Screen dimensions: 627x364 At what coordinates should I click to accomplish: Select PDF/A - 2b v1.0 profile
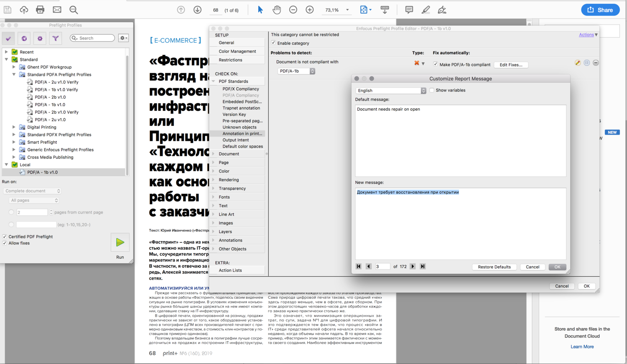click(50, 97)
